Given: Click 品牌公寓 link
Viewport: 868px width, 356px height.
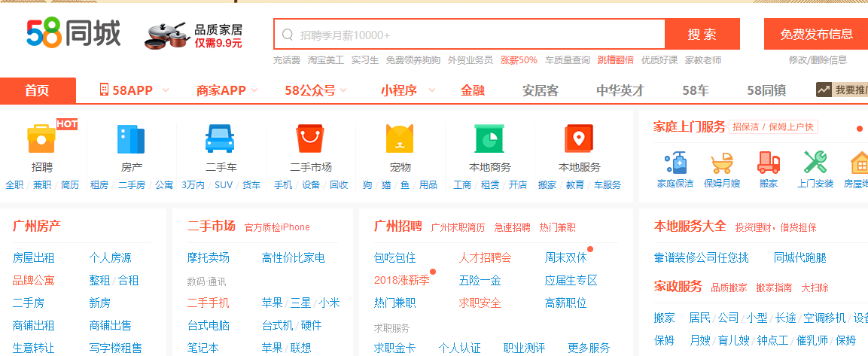Looking at the screenshot, I should click(x=33, y=280).
